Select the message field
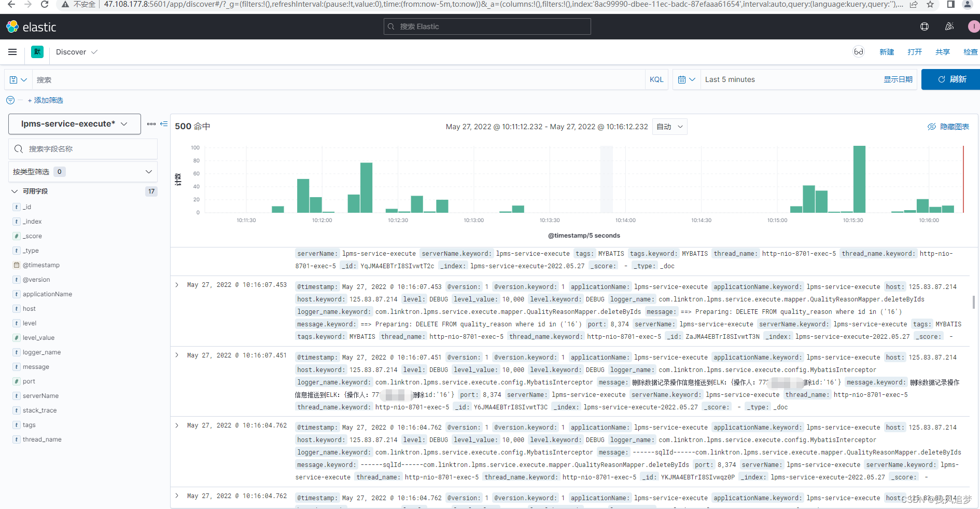This screenshot has height=509, width=980. 36,367
